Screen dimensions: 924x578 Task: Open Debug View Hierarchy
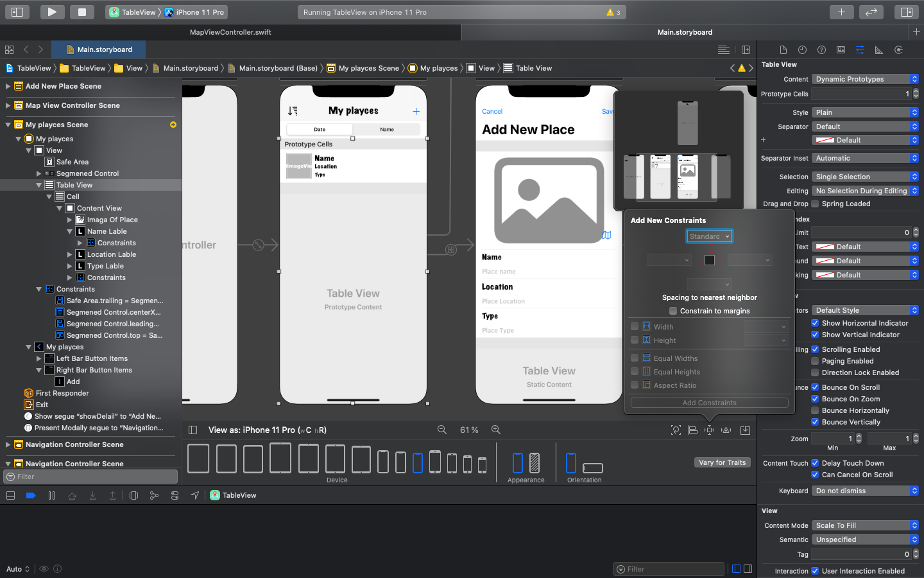pos(133,495)
